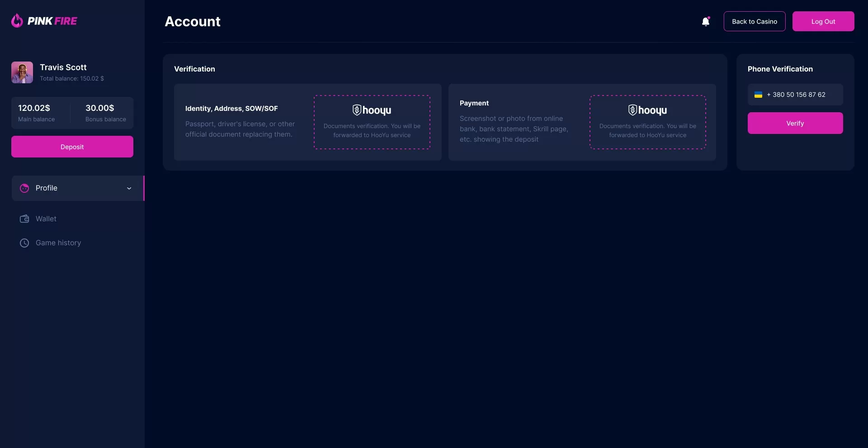868x448 pixels.
Task: Click the 30.00$ bonus balance value
Action: point(100,108)
